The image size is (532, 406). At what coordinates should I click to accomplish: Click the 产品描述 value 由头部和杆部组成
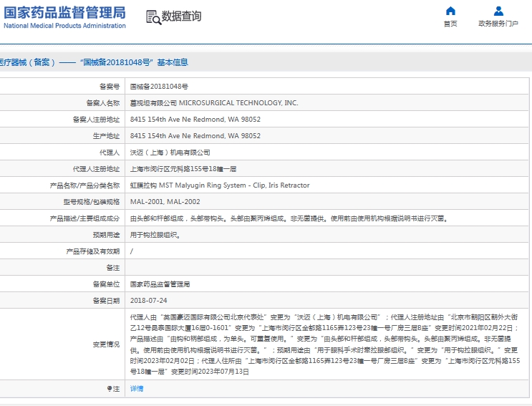(x=289, y=218)
